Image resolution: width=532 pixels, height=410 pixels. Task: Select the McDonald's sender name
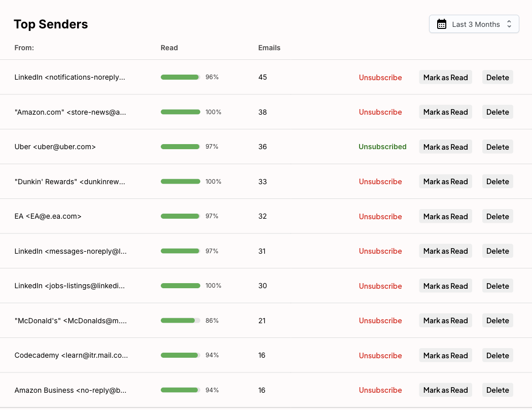70,321
